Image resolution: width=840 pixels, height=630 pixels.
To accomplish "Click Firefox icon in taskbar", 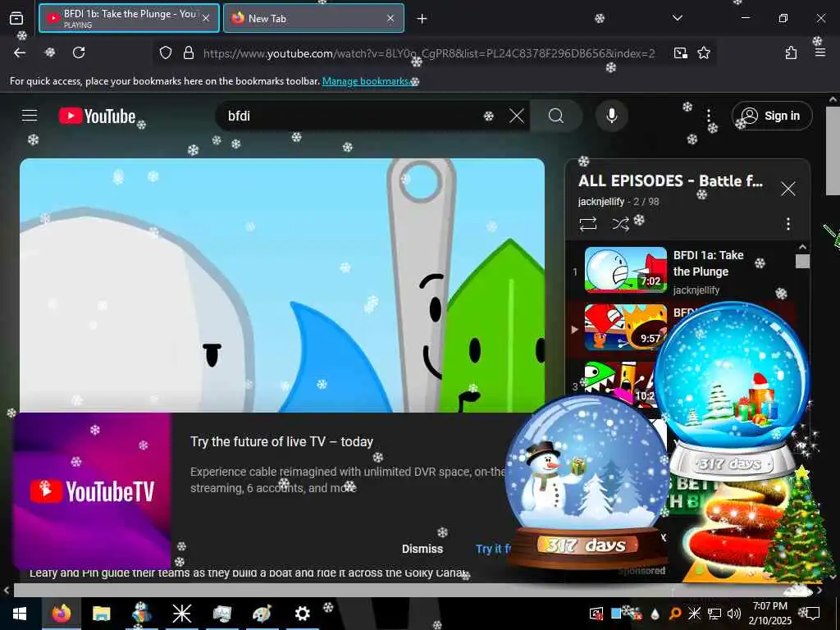I will coord(61,614).
